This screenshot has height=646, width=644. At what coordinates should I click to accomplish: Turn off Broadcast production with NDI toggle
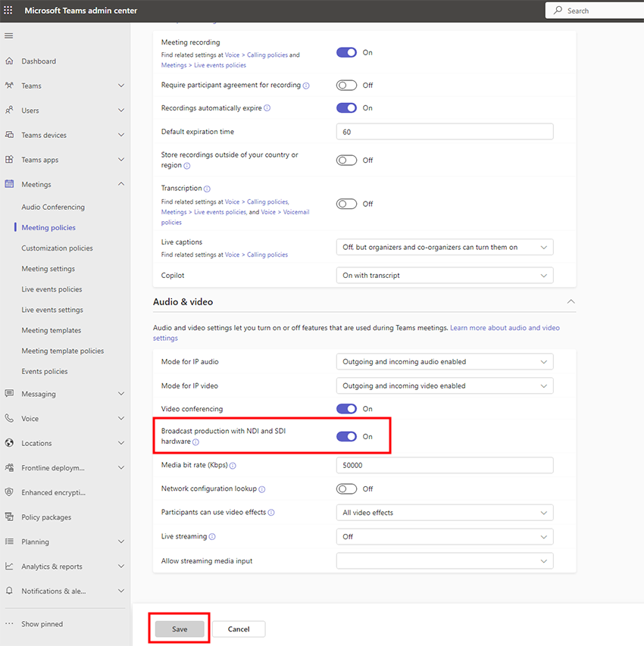(346, 436)
